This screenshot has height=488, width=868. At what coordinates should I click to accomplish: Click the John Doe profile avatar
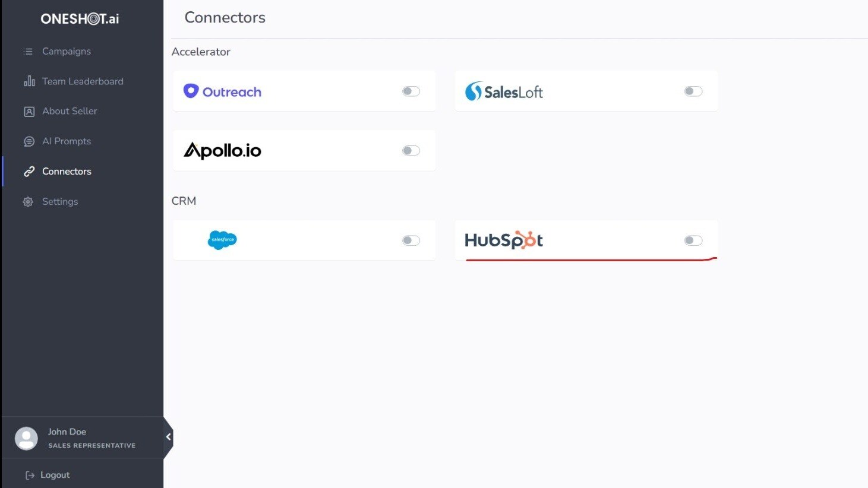(x=26, y=437)
